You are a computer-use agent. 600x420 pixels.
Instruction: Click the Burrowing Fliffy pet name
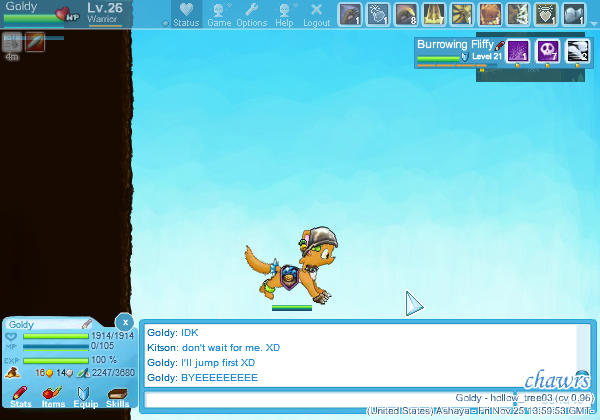click(x=454, y=44)
